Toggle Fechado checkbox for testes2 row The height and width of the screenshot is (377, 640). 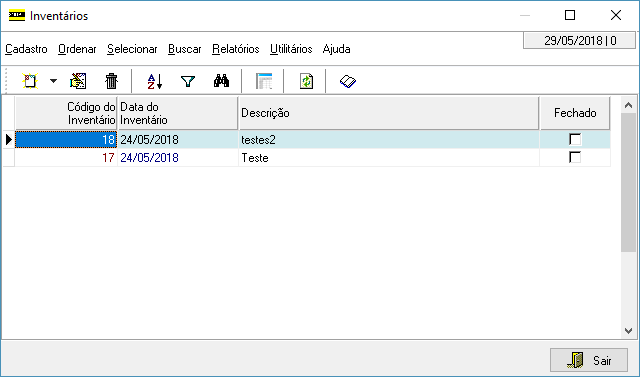click(575, 139)
